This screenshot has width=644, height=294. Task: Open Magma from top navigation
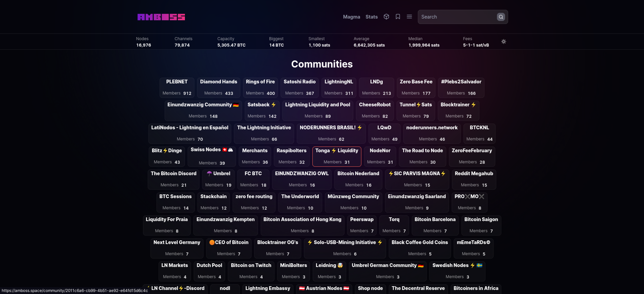(x=351, y=17)
